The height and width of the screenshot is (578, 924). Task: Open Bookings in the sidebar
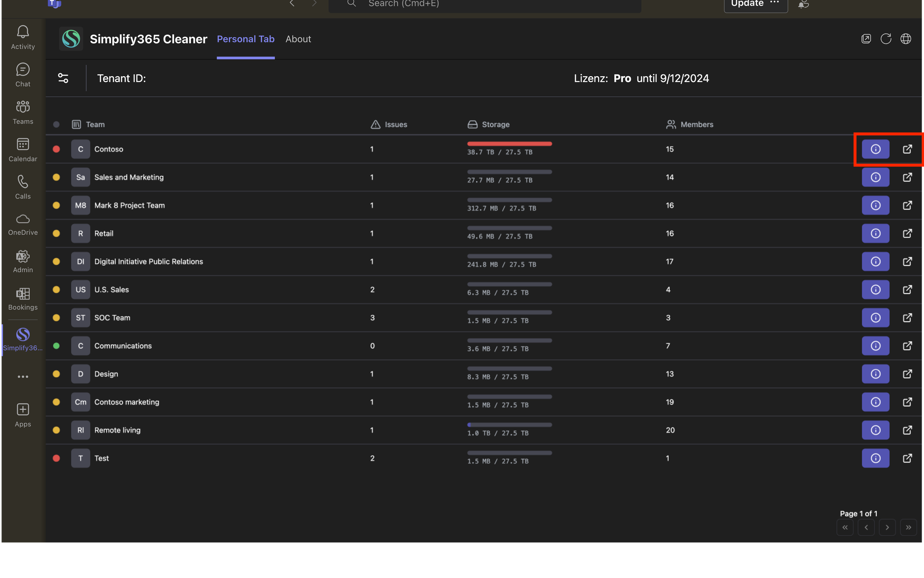click(x=23, y=299)
